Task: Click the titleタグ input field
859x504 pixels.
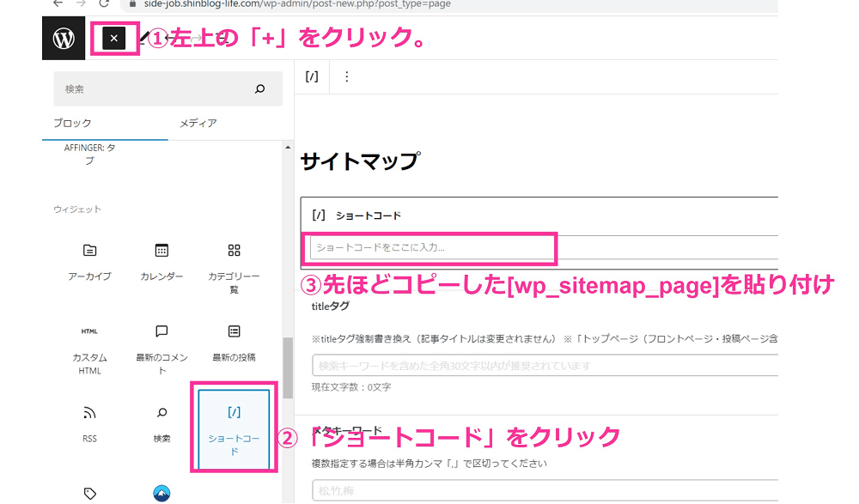Action: [545, 366]
